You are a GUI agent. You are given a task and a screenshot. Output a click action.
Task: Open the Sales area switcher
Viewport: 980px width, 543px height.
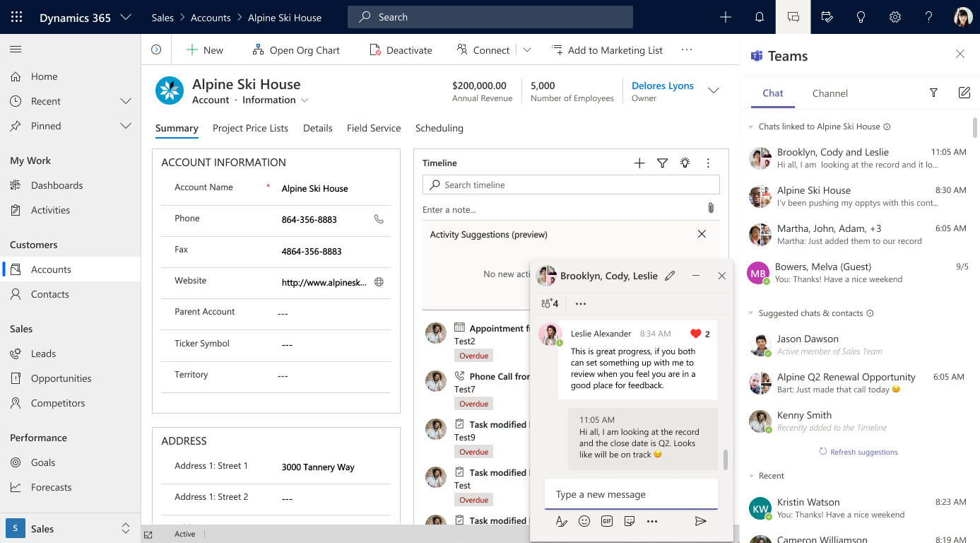pyautogui.click(x=70, y=528)
